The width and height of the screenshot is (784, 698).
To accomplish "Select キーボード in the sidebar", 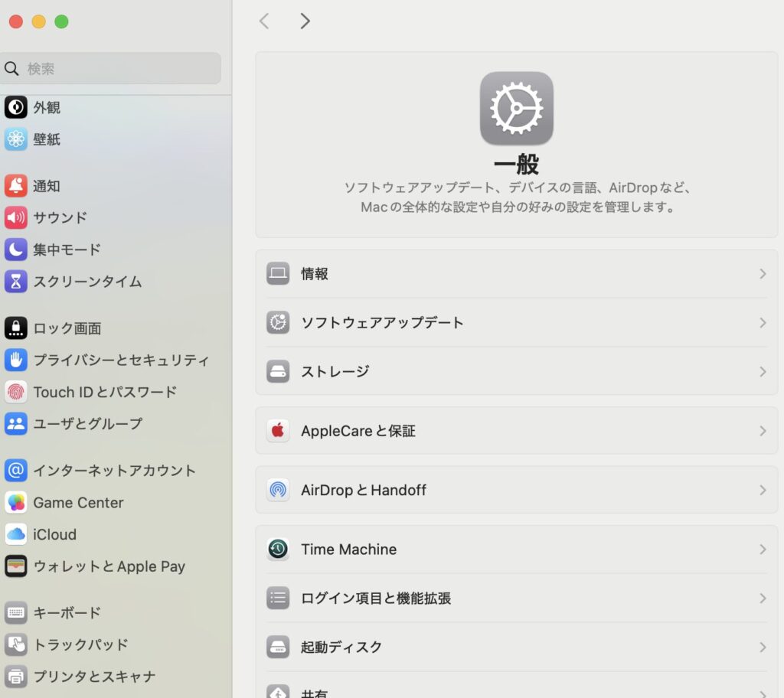I will point(67,612).
